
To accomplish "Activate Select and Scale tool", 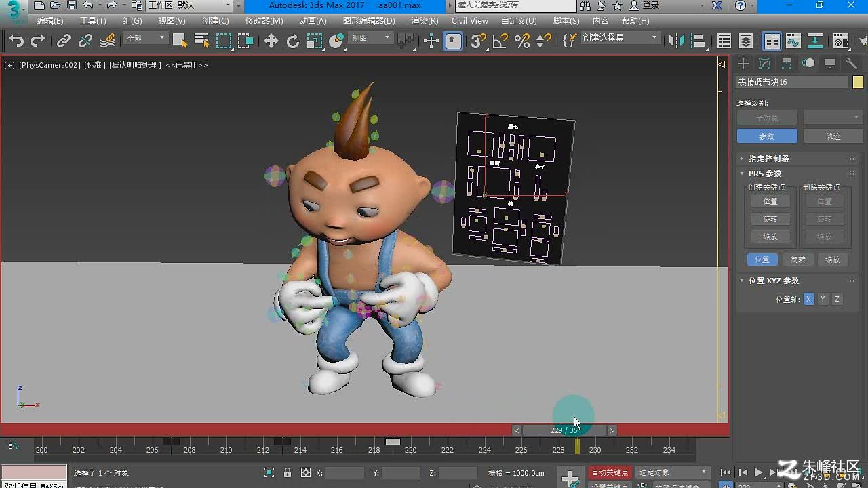I will coord(315,41).
